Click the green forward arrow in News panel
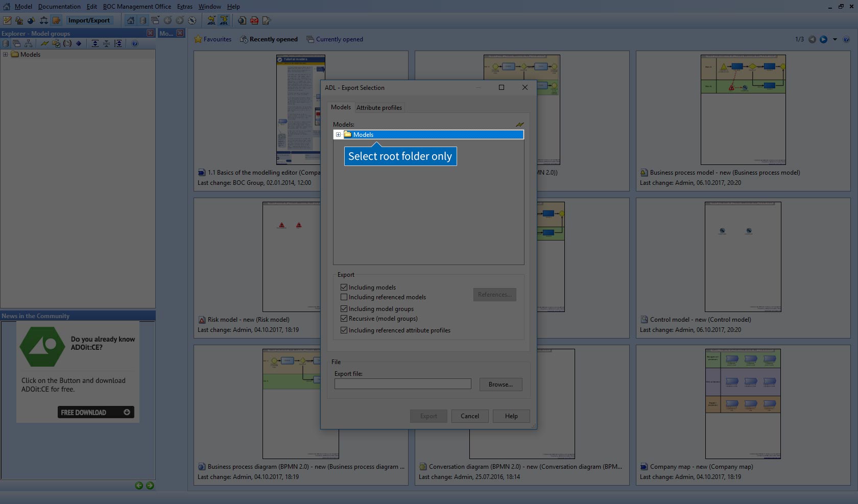Image resolution: width=858 pixels, height=504 pixels. coord(150,486)
